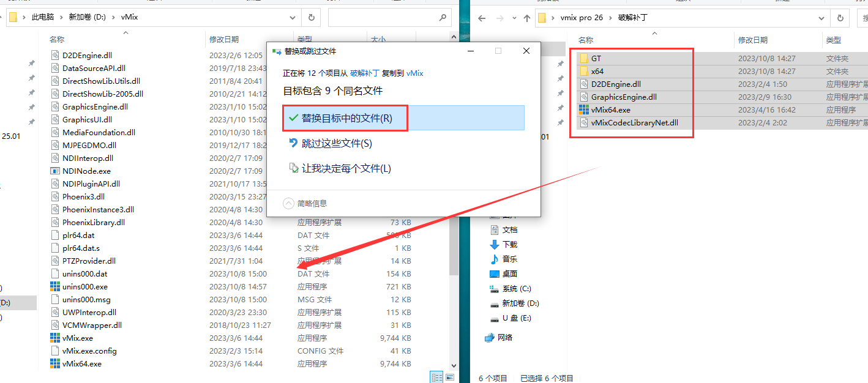Image resolution: width=868 pixels, height=383 pixels.
Task: Select the GraphicsUI.dll file
Action: pos(87,119)
